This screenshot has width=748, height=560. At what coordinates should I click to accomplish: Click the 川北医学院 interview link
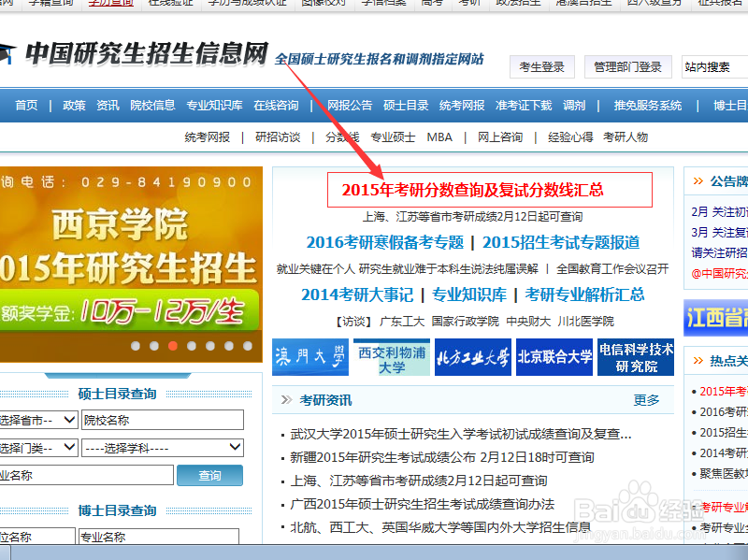[x=586, y=322]
